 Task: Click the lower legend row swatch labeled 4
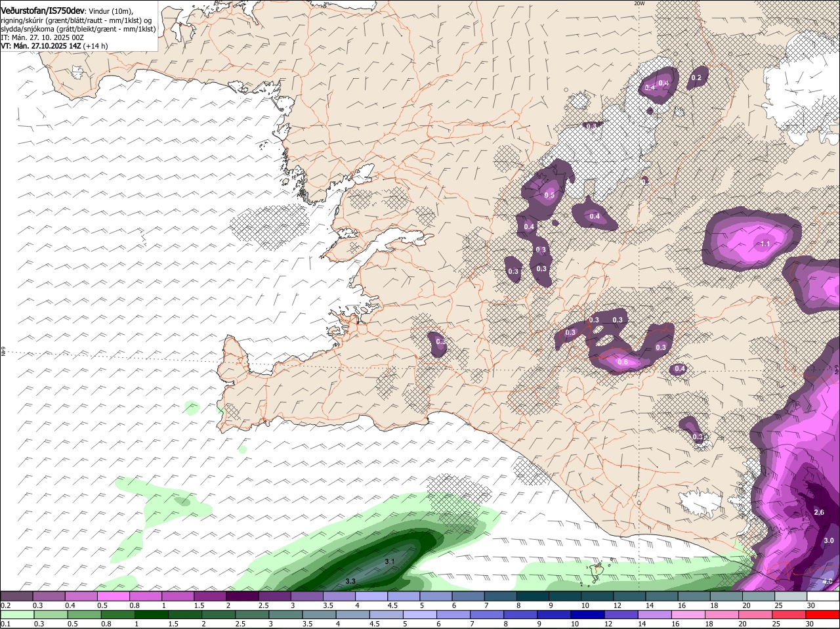[x=353, y=615]
